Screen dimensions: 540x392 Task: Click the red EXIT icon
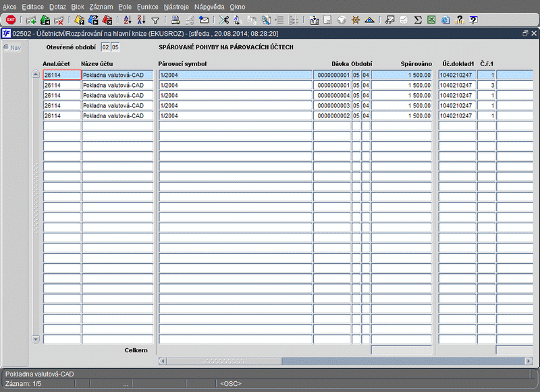(x=11, y=20)
